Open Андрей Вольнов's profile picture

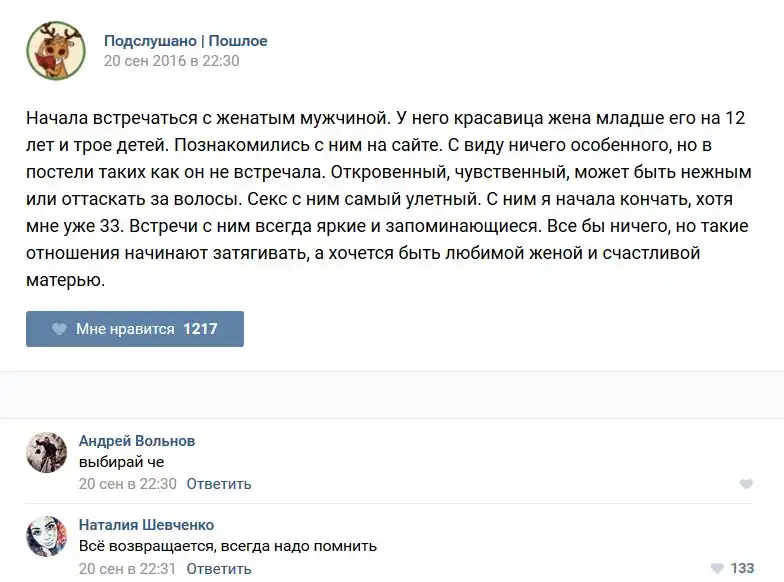pyautogui.click(x=47, y=453)
